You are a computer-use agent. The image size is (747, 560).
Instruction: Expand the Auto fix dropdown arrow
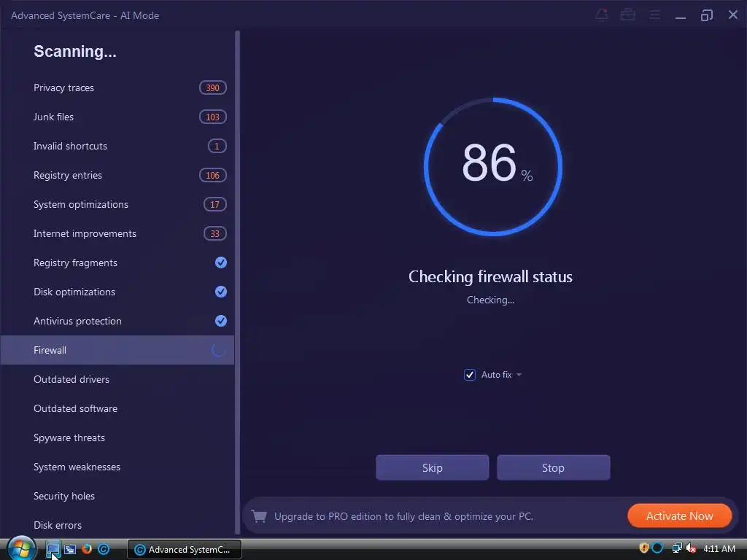[519, 375]
